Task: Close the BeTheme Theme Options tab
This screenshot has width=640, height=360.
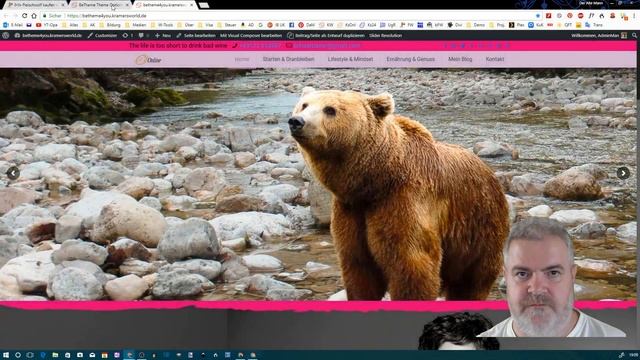Action: 127,5
